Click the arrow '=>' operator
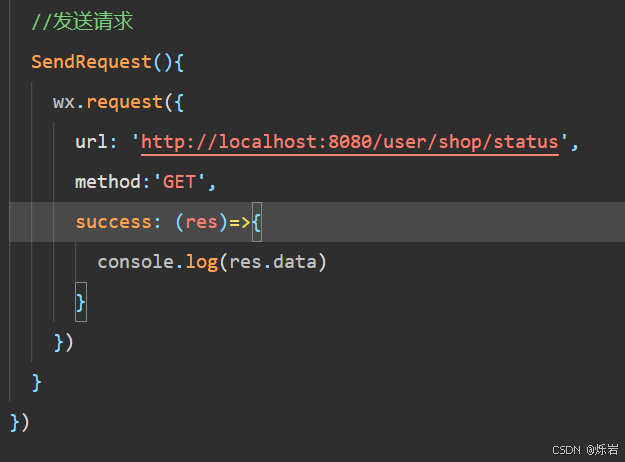 (240, 222)
